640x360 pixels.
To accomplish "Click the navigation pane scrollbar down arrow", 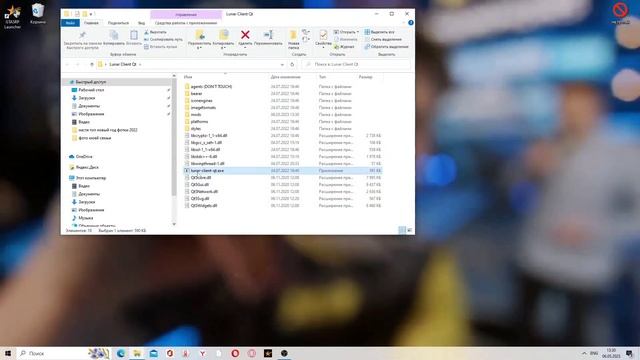I will pyautogui.click(x=174, y=224).
